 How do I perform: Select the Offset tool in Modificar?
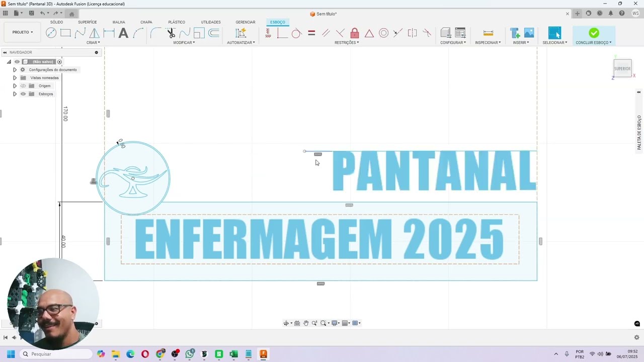(x=214, y=33)
